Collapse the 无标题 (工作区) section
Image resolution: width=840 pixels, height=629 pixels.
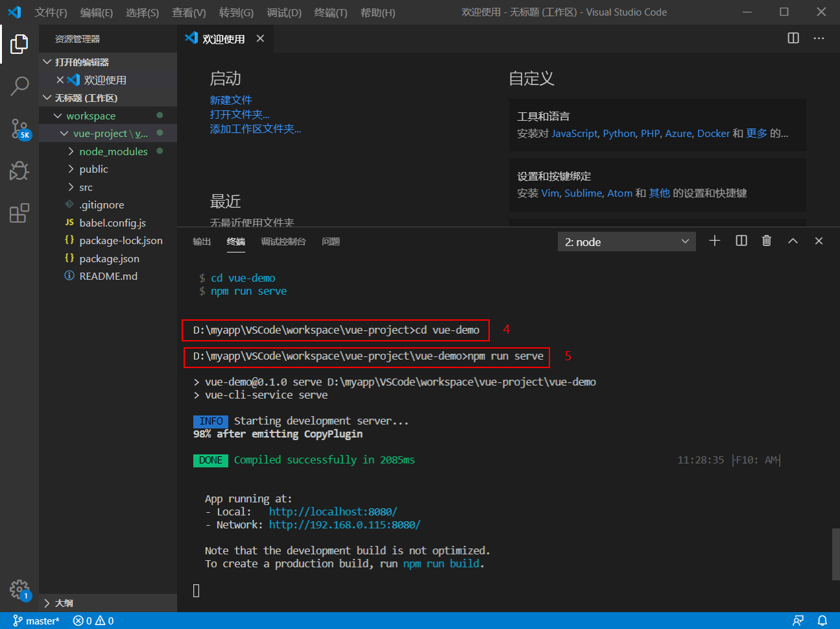(x=108, y=98)
